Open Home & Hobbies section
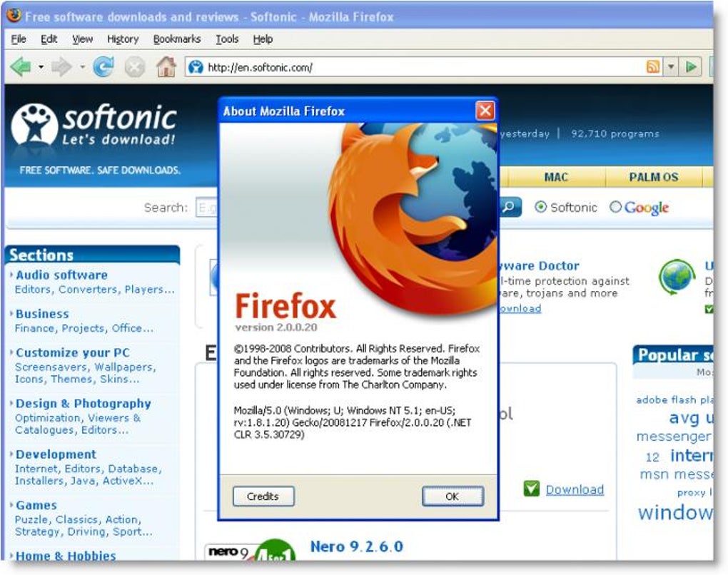This screenshot has height=575, width=728. click(x=66, y=556)
